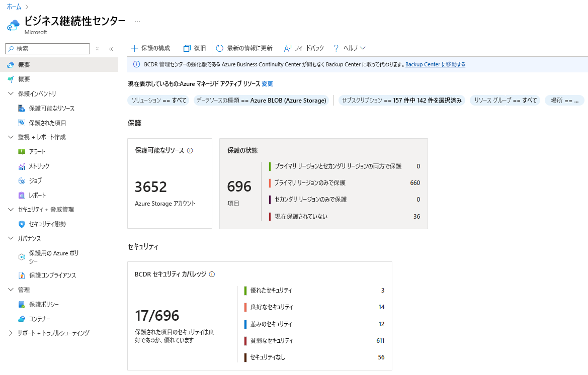Viewport: 588px width, 375px height.
Task: Click the コンテナー cloud icon
Action: [x=22, y=319]
